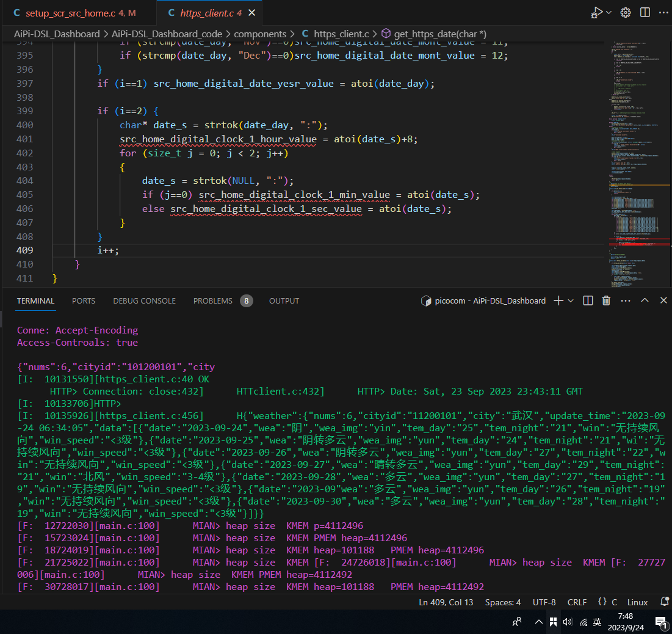This screenshot has width=672, height=634.
Task: Open the PORTS panel tab
Action: point(84,301)
